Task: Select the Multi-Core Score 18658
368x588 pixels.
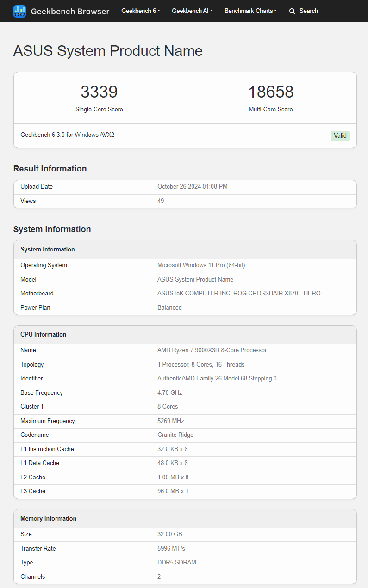Action: coord(270,92)
